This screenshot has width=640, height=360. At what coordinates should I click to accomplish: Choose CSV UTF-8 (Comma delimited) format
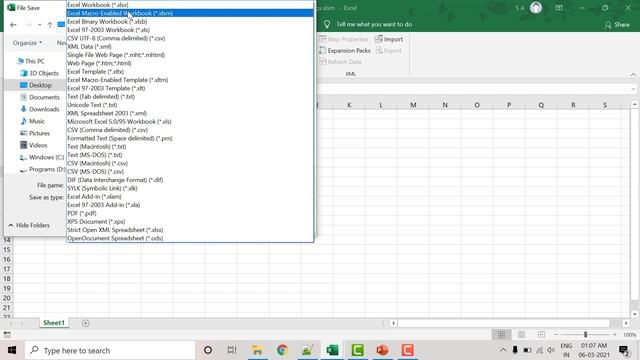point(190,38)
